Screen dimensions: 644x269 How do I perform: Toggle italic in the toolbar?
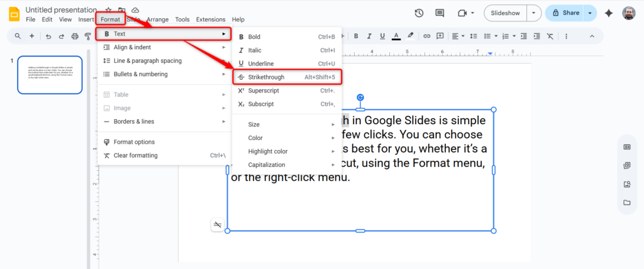(x=369, y=36)
